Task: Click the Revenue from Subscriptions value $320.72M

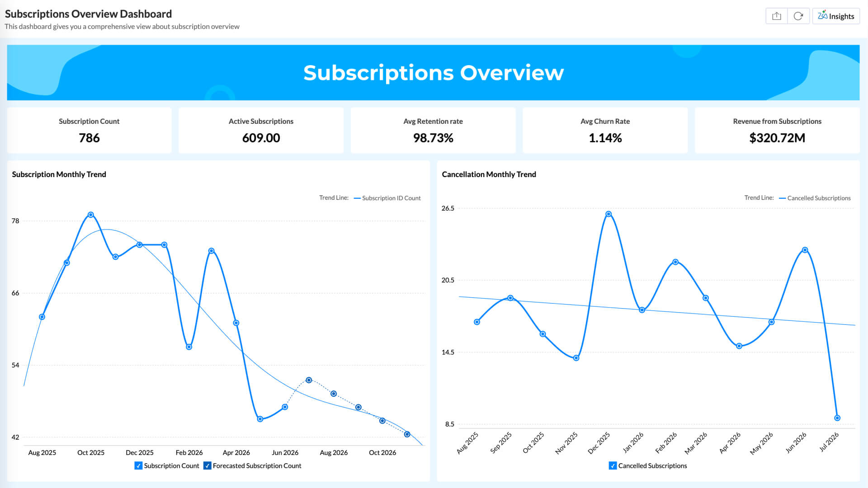Action: 777,138
